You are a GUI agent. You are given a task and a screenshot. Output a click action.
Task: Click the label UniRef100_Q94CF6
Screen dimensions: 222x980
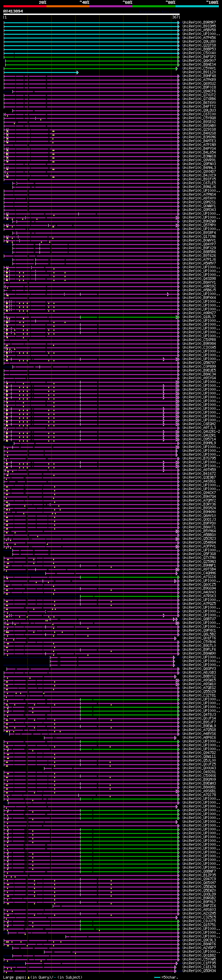click(199, 91)
